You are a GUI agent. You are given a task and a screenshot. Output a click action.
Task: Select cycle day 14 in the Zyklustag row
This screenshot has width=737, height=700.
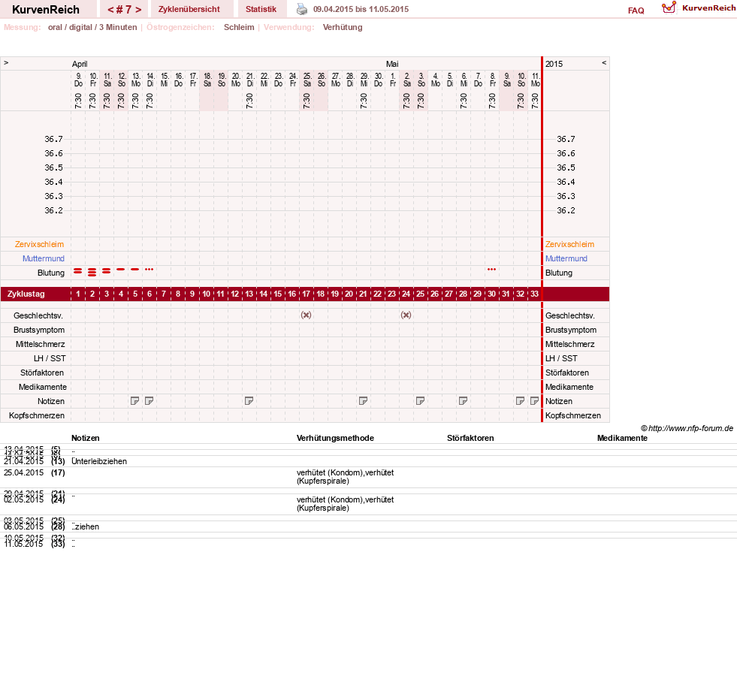coord(263,294)
